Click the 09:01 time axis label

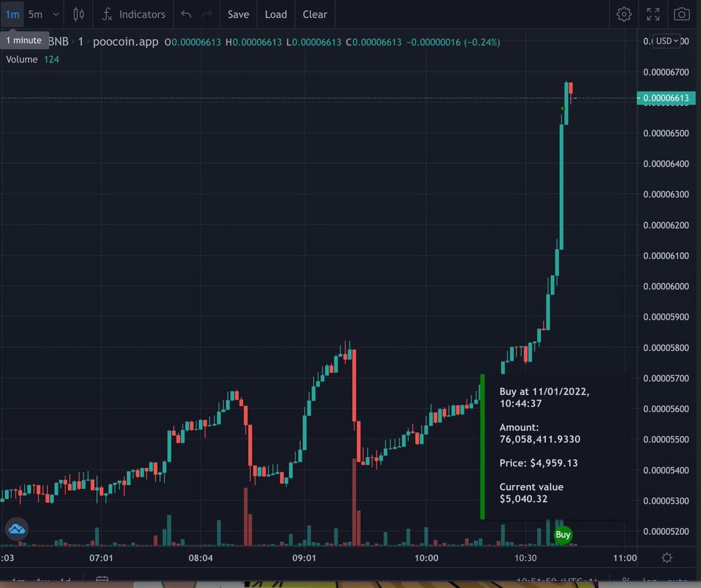click(x=304, y=558)
